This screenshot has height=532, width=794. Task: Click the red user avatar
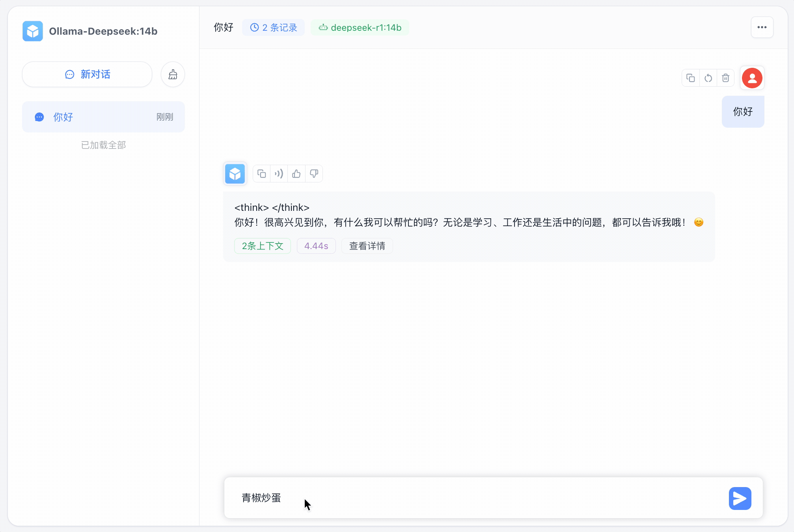(x=752, y=78)
